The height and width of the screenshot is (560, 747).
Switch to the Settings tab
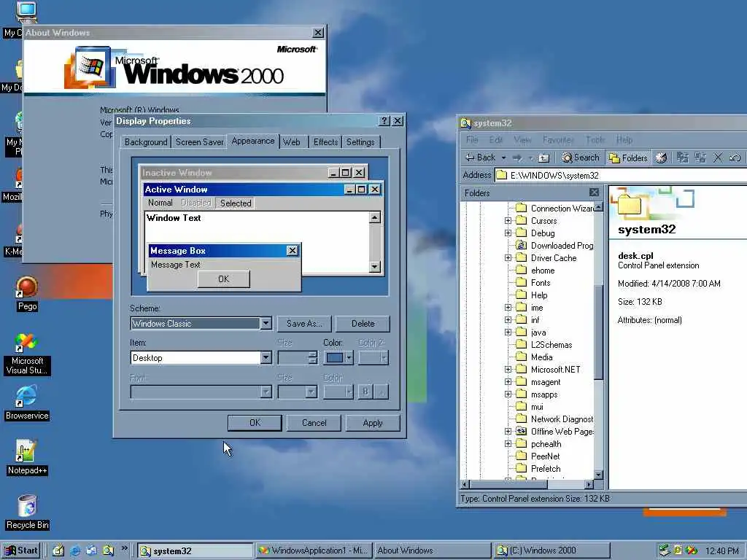point(360,142)
